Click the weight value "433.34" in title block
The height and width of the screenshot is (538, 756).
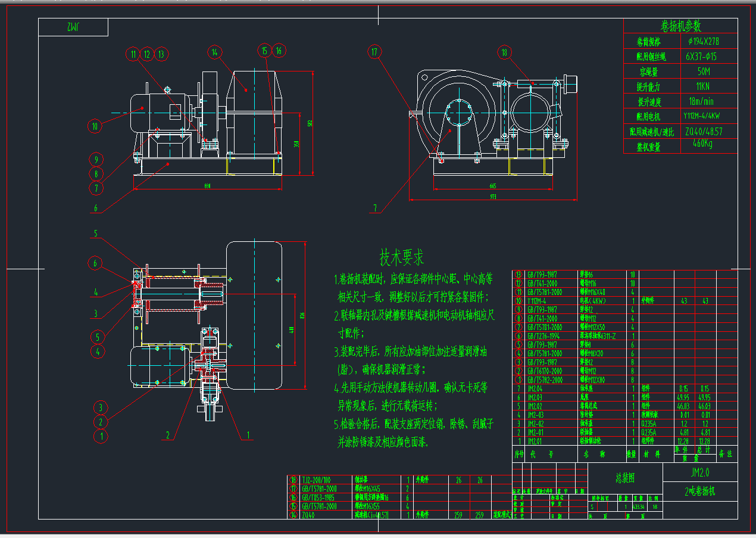[639, 507]
